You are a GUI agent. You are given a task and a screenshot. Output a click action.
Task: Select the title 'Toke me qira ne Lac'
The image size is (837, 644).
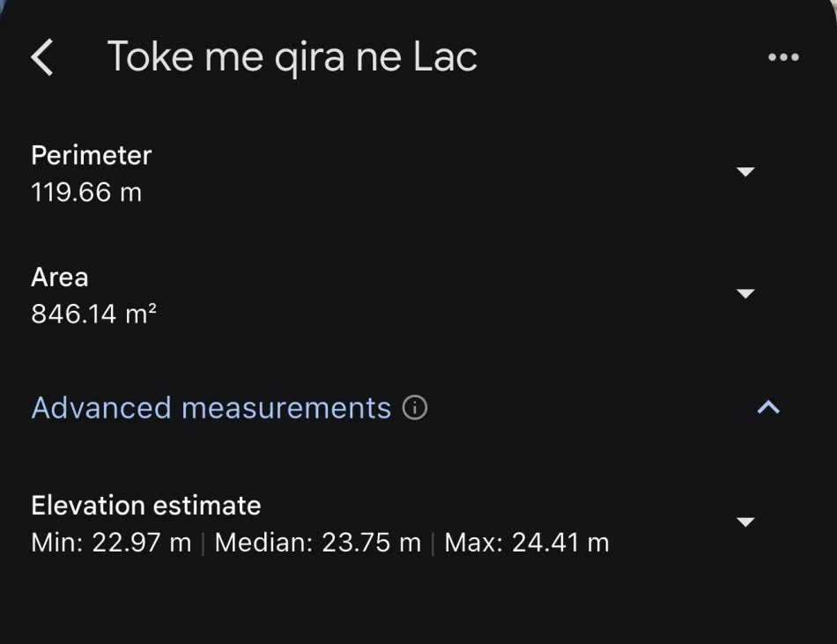(x=293, y=58)
